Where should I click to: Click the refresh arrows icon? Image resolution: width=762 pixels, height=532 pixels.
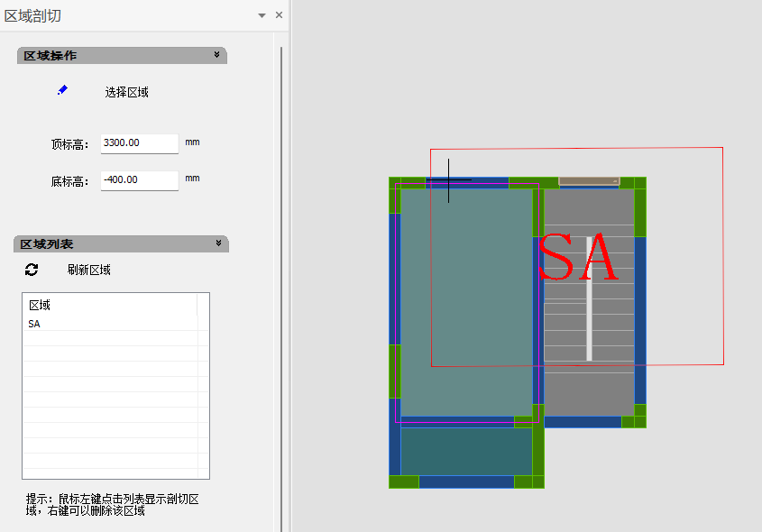pyautogui.click(x=32, y=270)
